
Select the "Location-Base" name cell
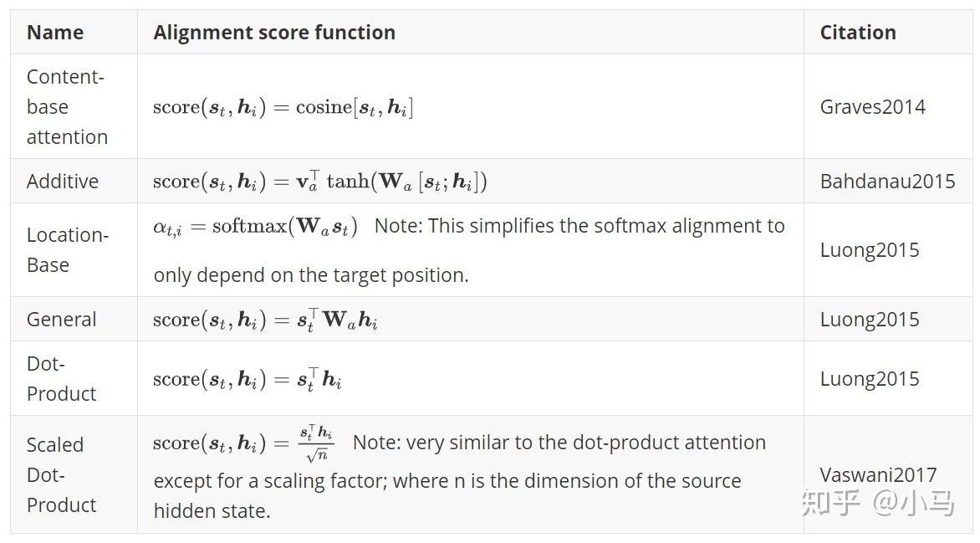(68, 249)
